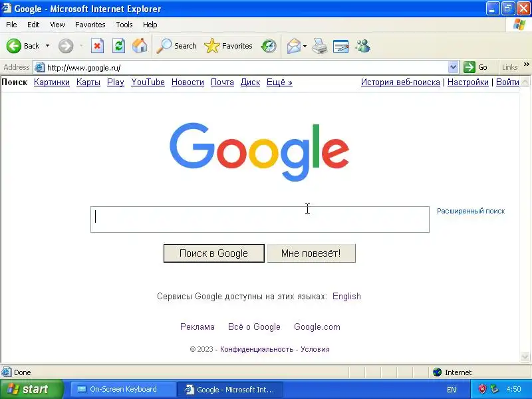Click inside the Google search text box
The height and width of the screenshot is (399, 532).
point(260,219)
